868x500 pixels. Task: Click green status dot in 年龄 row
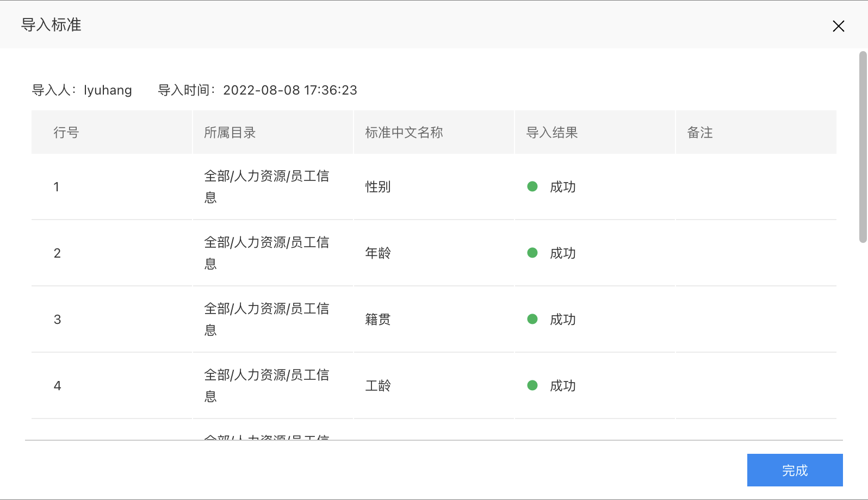tap(532, 253)
